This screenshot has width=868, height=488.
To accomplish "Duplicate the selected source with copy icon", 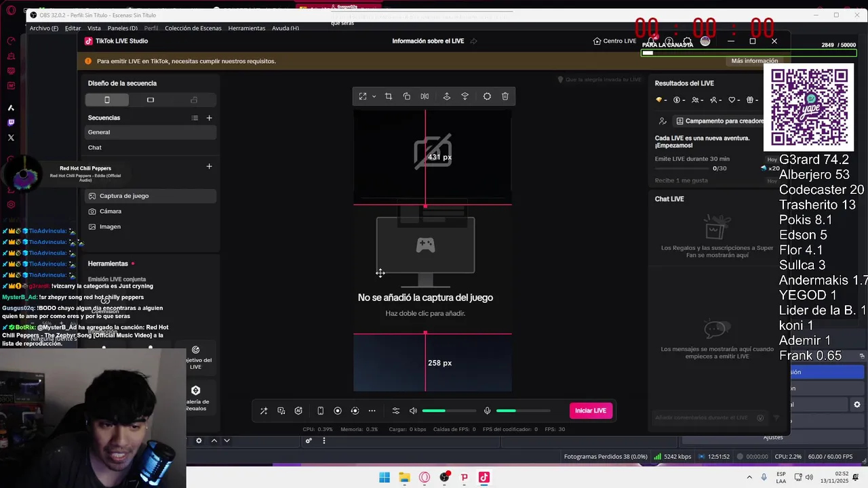I will 407,96.
